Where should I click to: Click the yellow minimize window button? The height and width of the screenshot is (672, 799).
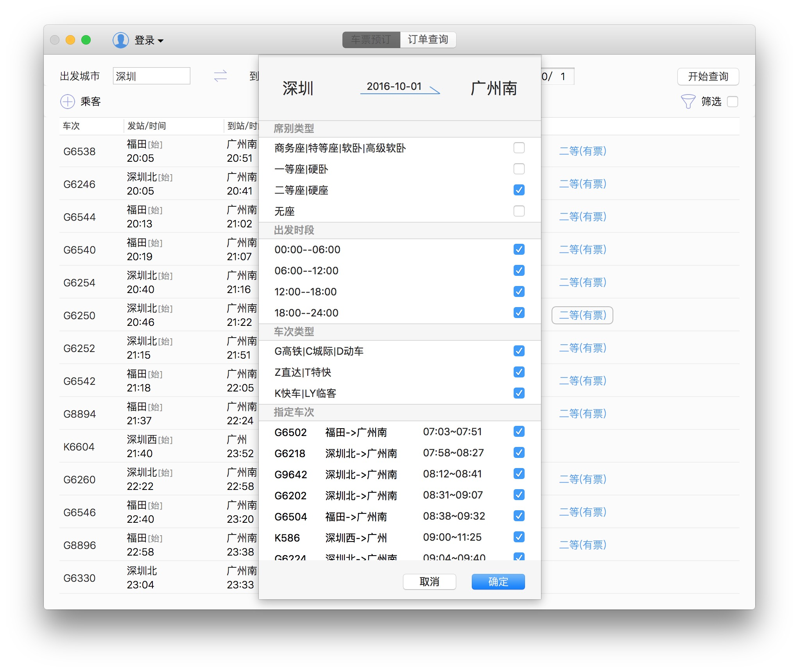coord(70,40)
